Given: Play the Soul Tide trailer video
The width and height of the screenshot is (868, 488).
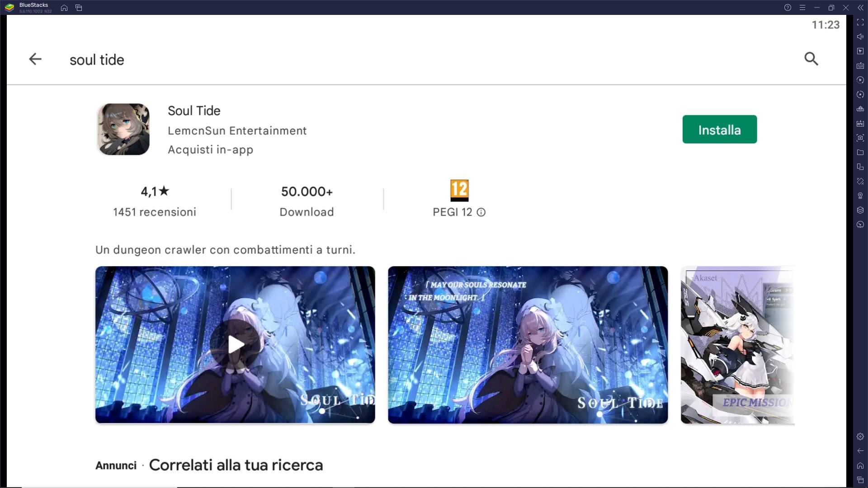Looking at the screenshot, I should coord(235,345).
